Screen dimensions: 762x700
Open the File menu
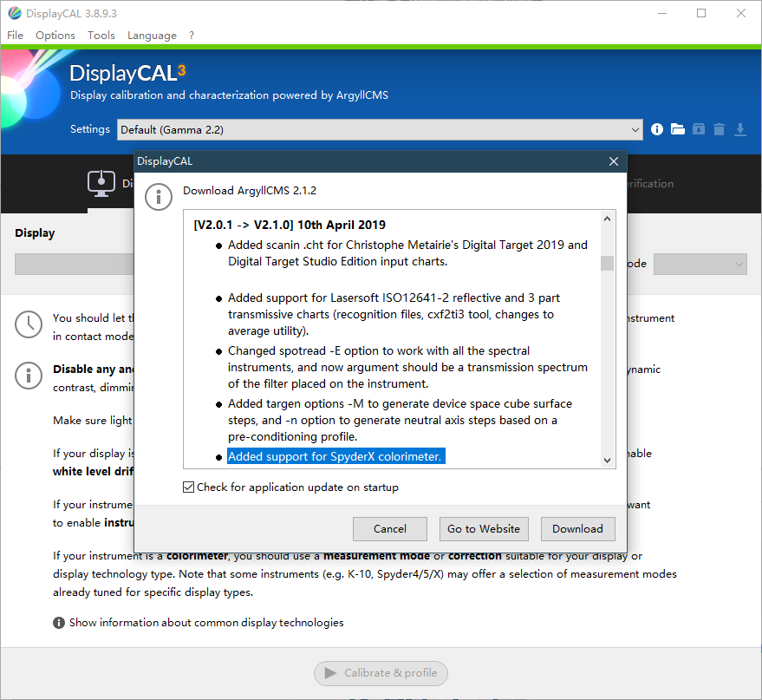[x=15, y=35]
